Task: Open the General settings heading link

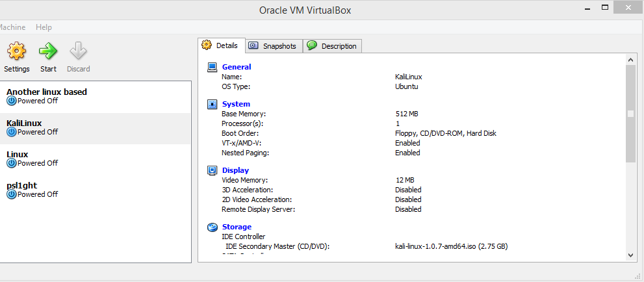Action: pos(237,67)
